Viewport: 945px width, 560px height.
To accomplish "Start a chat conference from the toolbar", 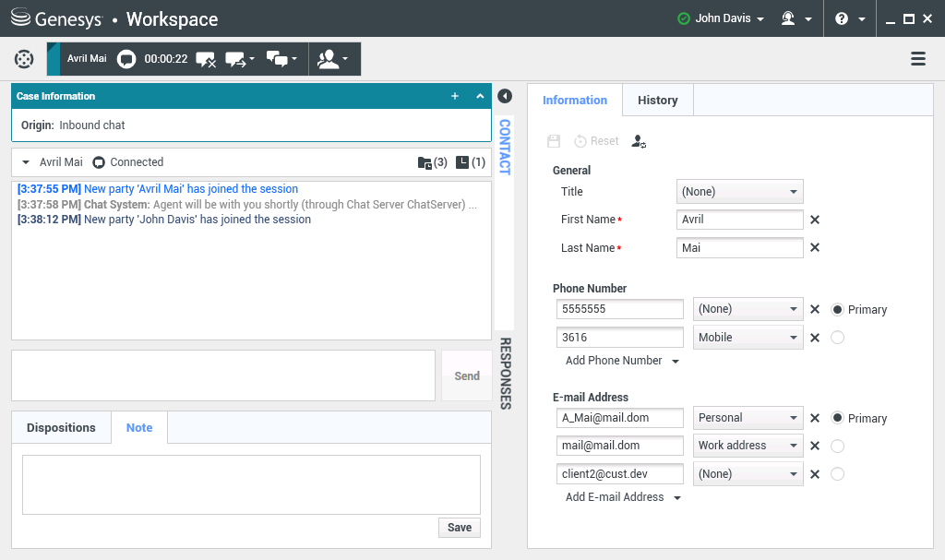I will [x=281, y=59].
